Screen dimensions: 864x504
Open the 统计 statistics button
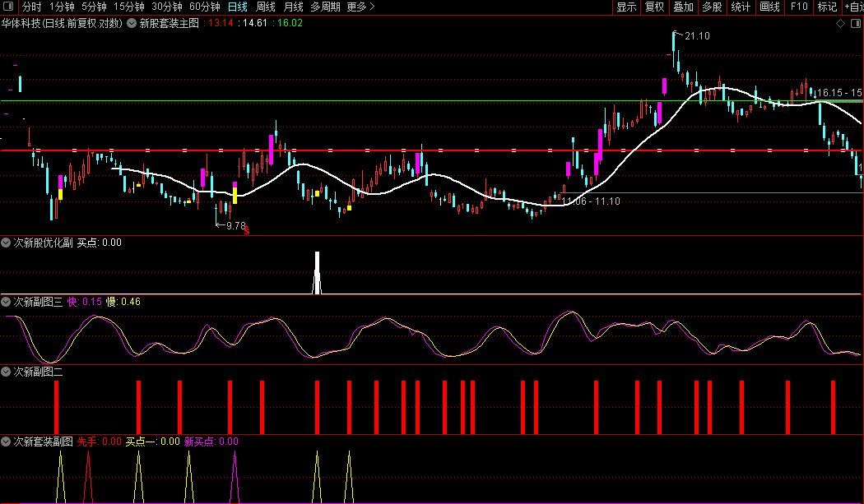pos(741,7)
